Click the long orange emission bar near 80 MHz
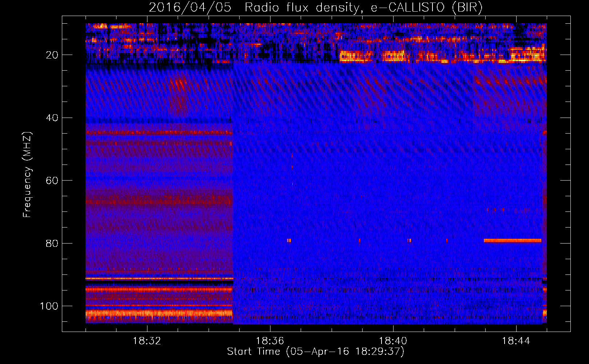 point(513,240)
